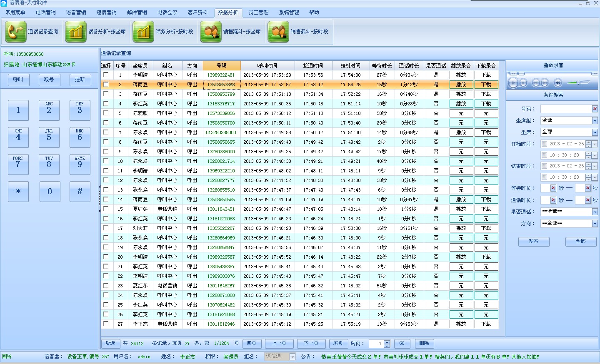Viewport: 600px width, 364px height.
Task: Click the 销售漏斗-按时段 toolbar icon
Action: (x=278, y=32)
